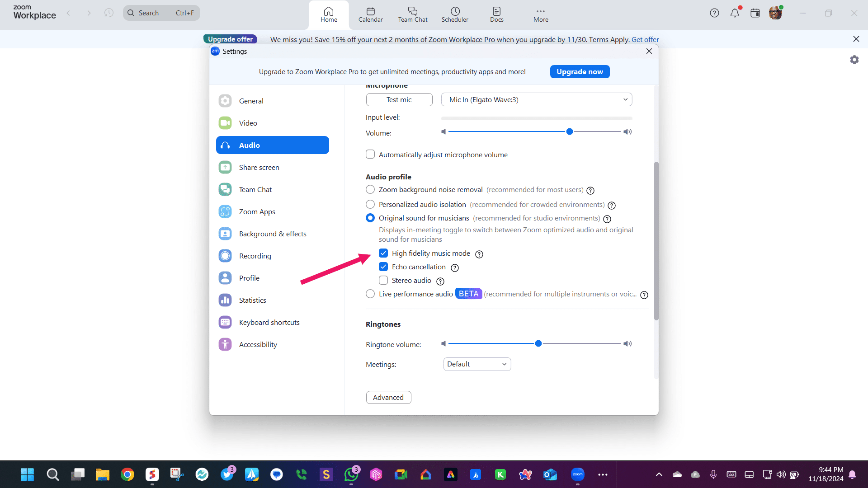Show help for Echo cancellation
The image size is (868, 488).
tap(455, 267)
